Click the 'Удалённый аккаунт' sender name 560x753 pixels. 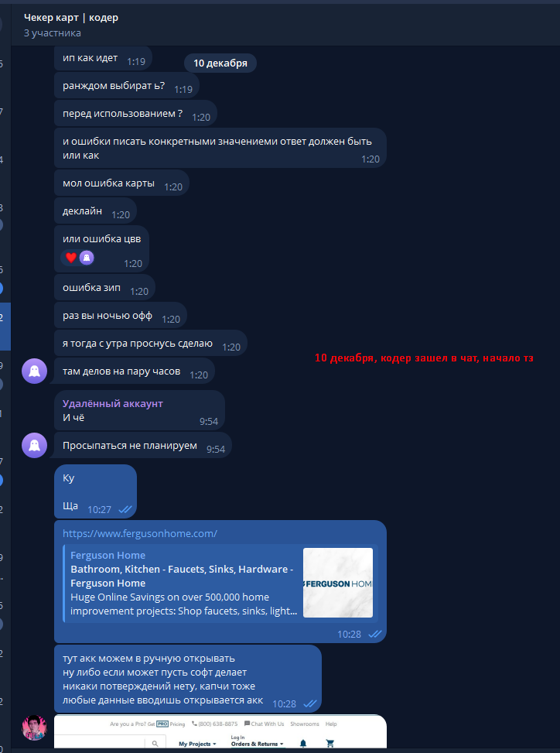tap(113, 403)
